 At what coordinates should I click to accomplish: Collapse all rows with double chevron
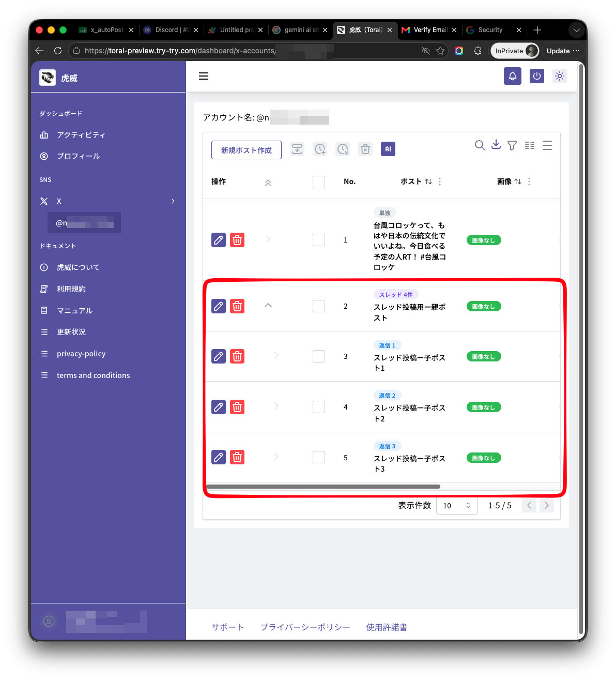[x=268, y=183]
